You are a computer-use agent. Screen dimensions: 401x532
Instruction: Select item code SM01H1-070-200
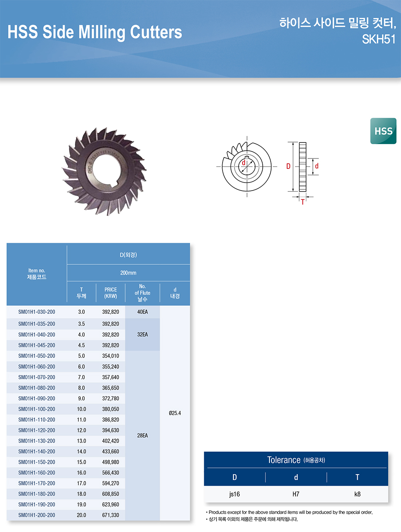click(37, 377)
